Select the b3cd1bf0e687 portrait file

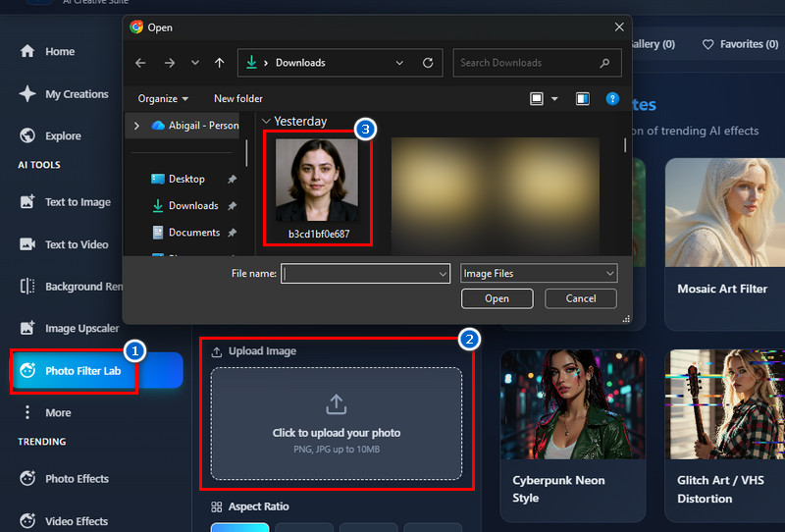click(x=317, y=187)
